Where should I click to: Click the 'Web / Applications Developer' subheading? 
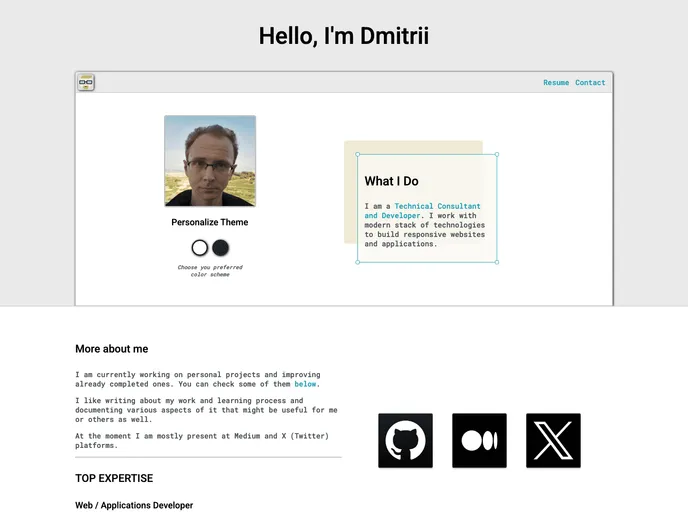[134, 505]
